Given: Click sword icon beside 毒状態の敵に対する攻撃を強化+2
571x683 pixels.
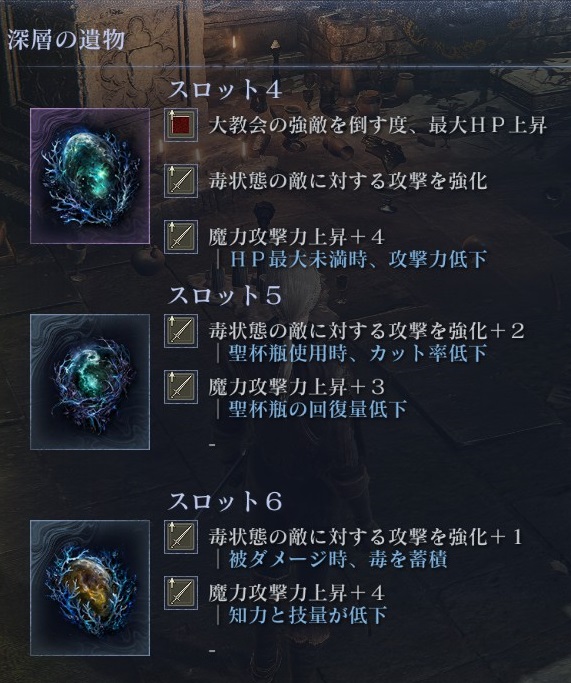Looking at the screenshot, I should (181, 331).
